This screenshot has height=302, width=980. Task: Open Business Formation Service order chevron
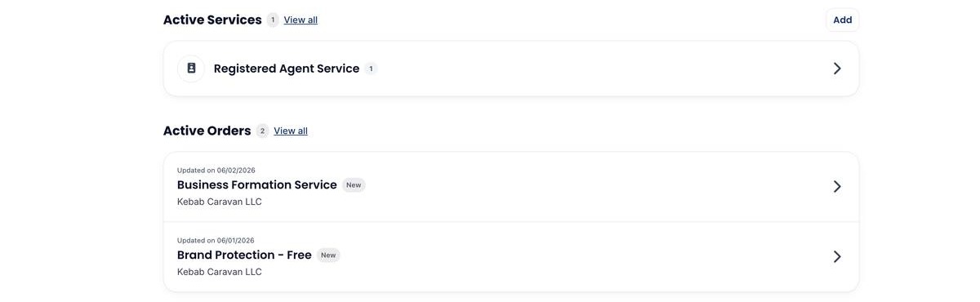(837, 187)
